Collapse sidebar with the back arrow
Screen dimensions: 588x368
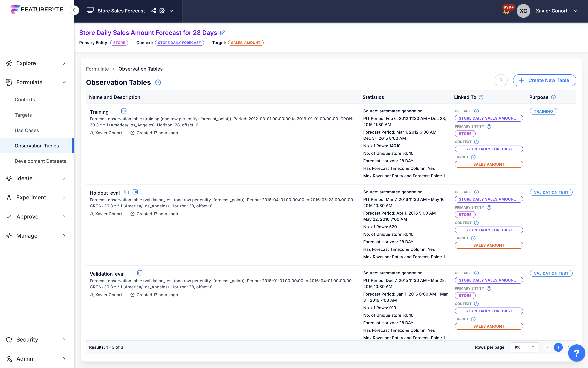click(x=74, y=10)
